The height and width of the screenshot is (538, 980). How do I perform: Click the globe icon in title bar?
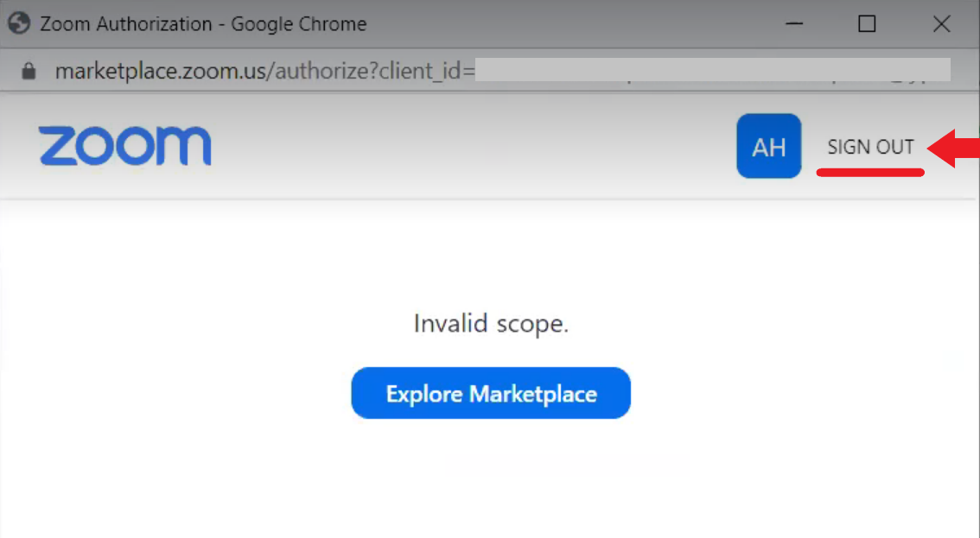pos(19,23)
